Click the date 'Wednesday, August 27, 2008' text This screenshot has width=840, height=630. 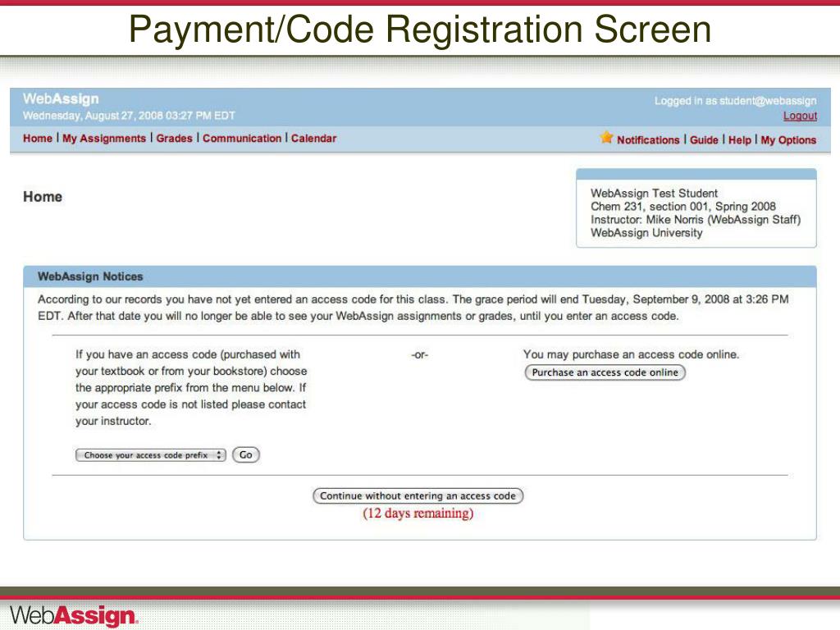click(x=93, y=115)
